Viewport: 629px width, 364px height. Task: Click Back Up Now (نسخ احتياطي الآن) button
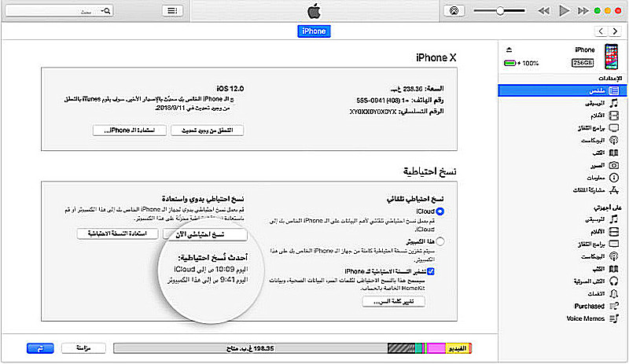coord(204,234)
